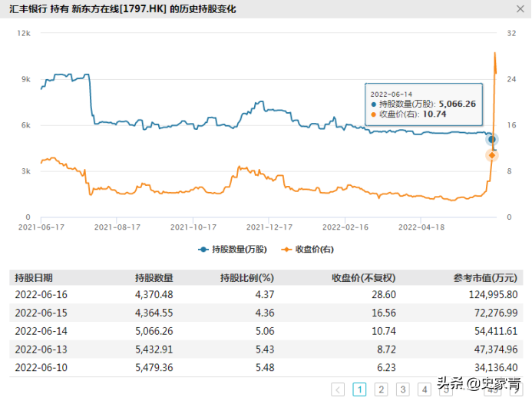This screenshot has height=401, width=532.
Task: Select the 2022-06-13 date cell
Action: click(41, 350)
